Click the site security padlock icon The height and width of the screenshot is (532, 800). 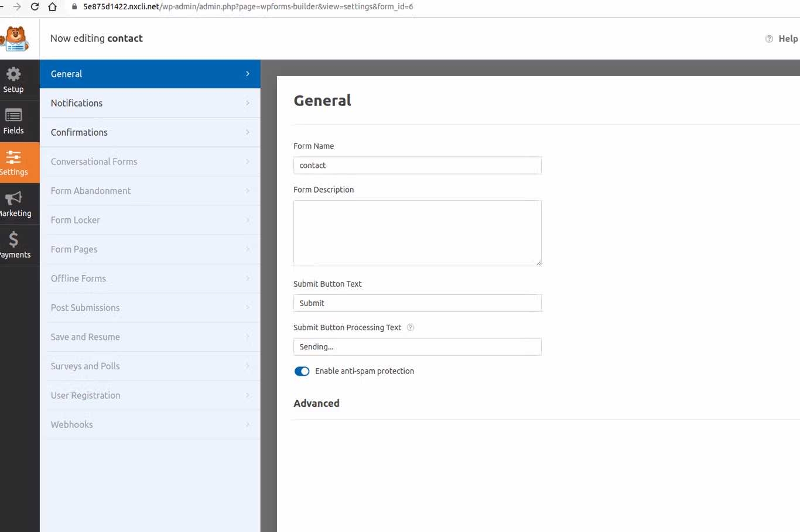click(74, 6)
